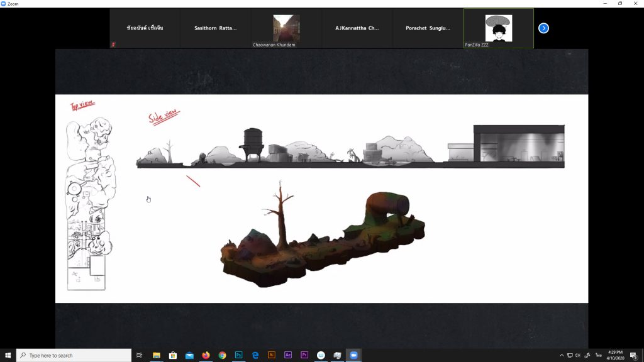
Task: Select Porachet Sunglu participant tile
Action: pyautogui.click(x=428, y=28)
